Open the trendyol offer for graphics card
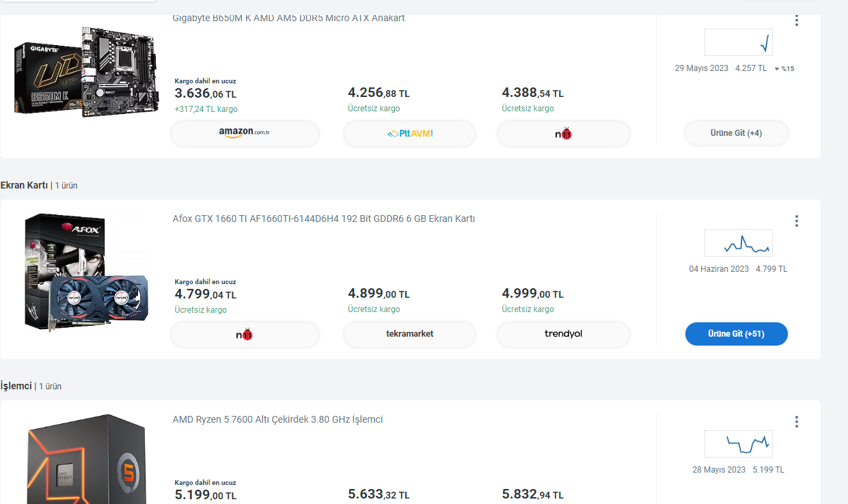The width and height of the screenshot is (848, 504). click(563, 334)
